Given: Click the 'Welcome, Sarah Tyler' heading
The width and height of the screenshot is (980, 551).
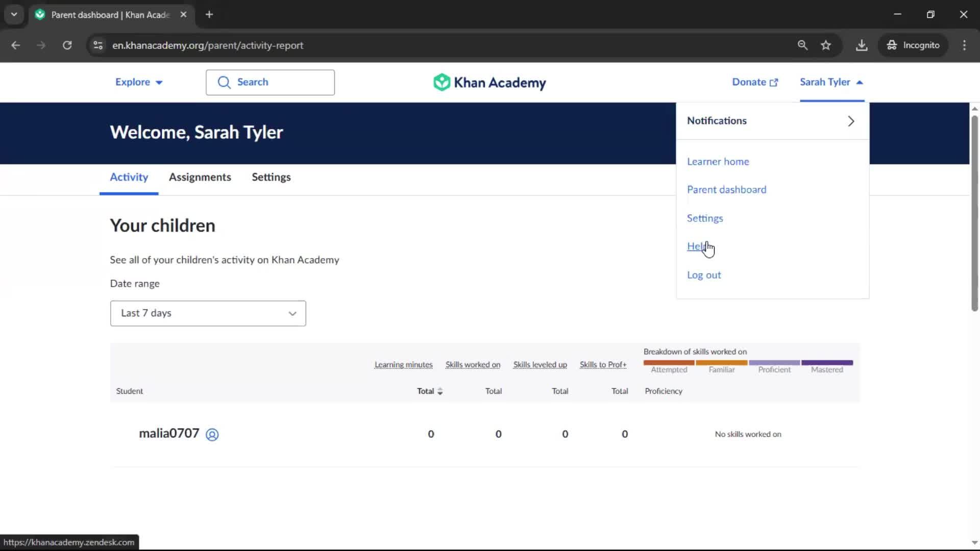Looking at the screenshot, I should 196,133.
